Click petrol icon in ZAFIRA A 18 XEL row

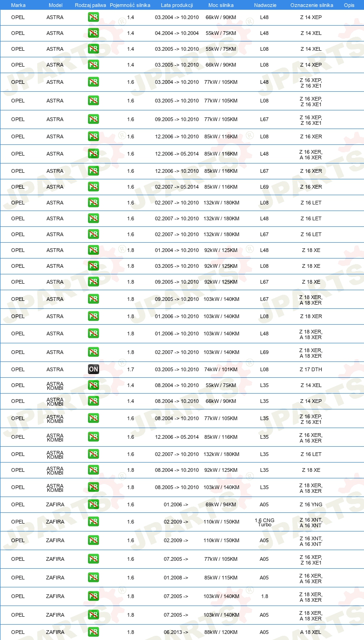pyautogui.click(x=94, y=632)
